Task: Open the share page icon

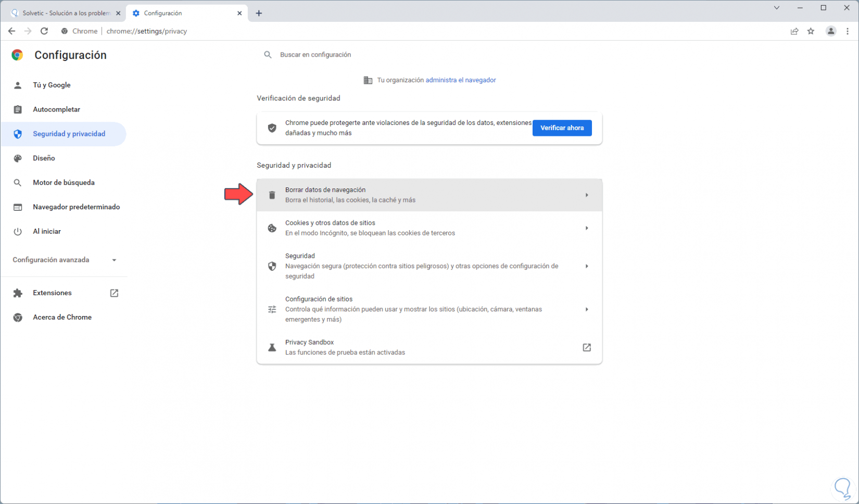Action: 794,31
